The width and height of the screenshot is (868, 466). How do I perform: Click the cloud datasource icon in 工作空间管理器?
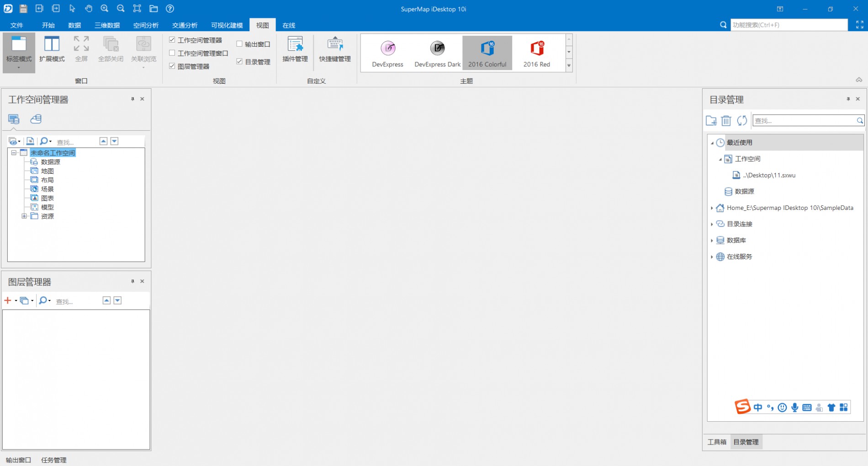coord(36,119)
